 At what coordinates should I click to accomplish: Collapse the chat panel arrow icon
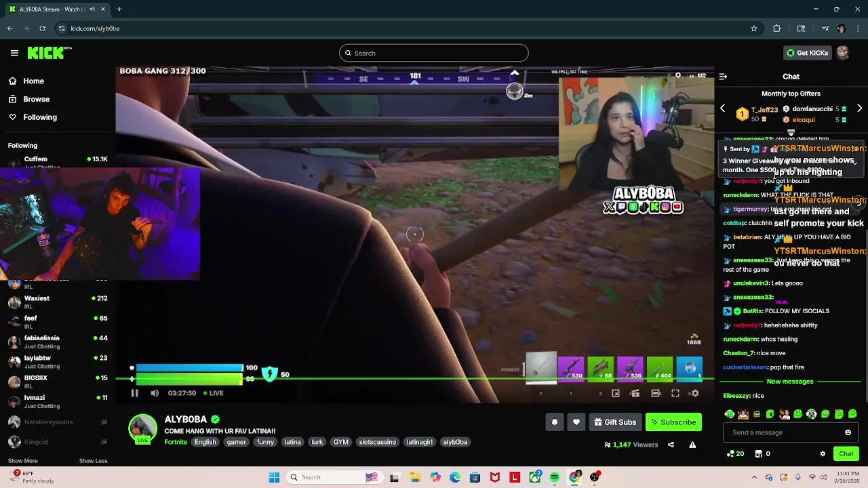(x=723, y=77)
